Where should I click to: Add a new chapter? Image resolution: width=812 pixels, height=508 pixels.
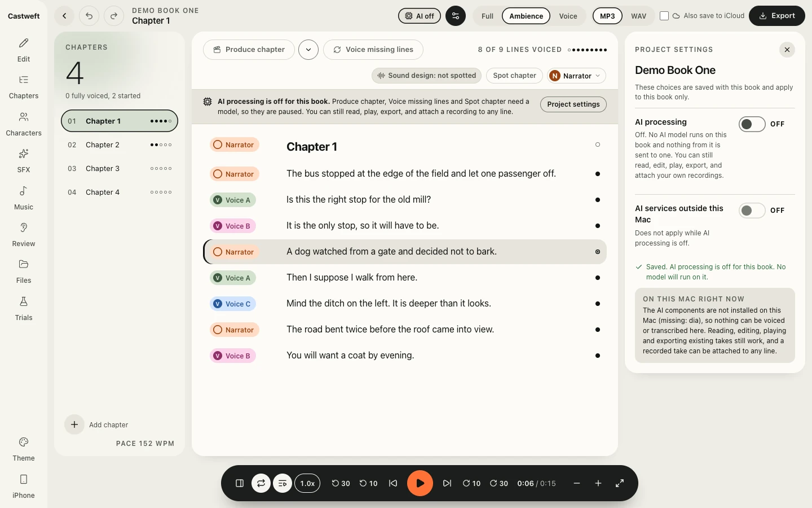[x=97, y=424]
